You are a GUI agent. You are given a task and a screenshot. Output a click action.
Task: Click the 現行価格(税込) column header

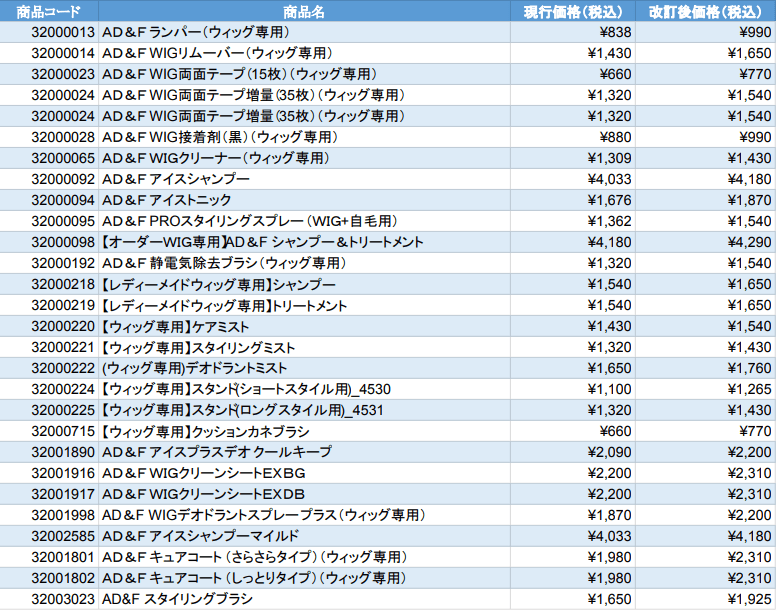[x=573, y=11]
